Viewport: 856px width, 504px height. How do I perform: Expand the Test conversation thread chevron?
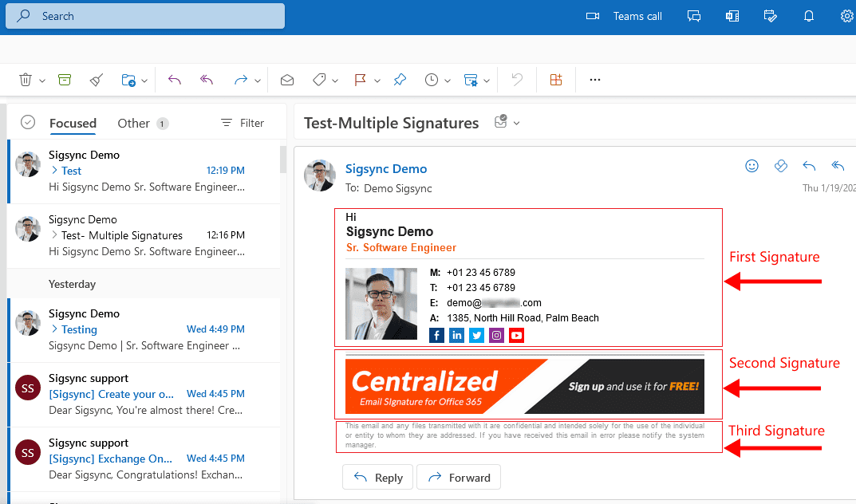tap(54, 171)
